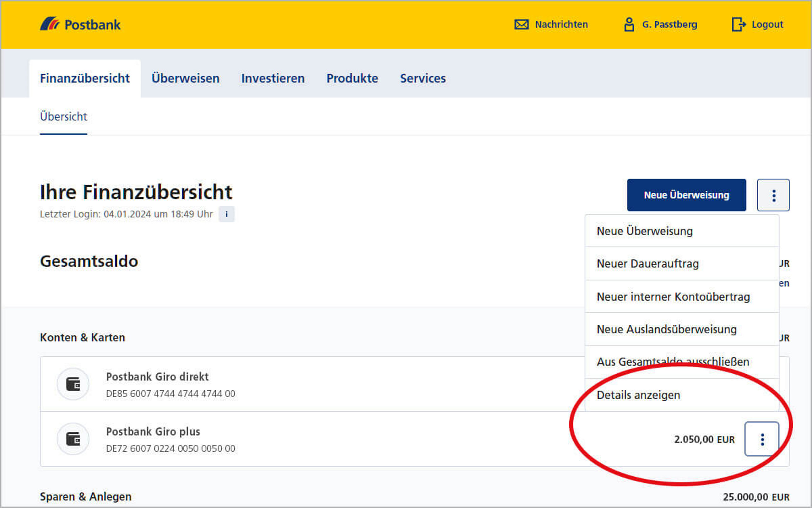
Task: Choose Neue Überweisung in the dropdown menu
Action: 682,231
